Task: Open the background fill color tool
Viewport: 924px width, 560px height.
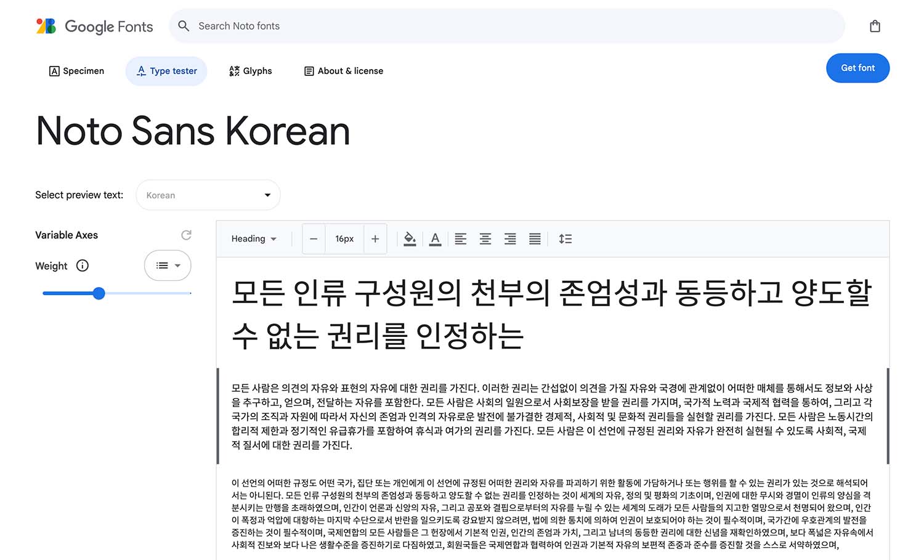Action: pos(410,239)
